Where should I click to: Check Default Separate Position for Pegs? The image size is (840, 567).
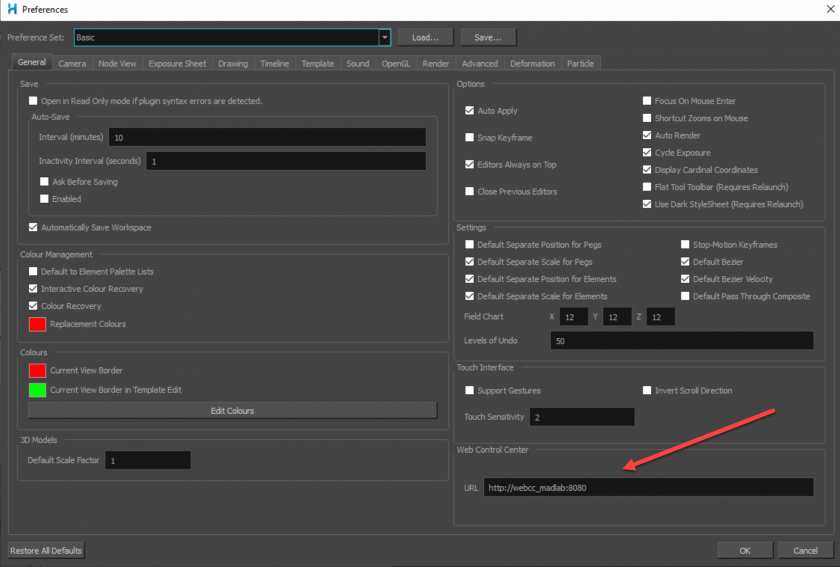(470, 244)
